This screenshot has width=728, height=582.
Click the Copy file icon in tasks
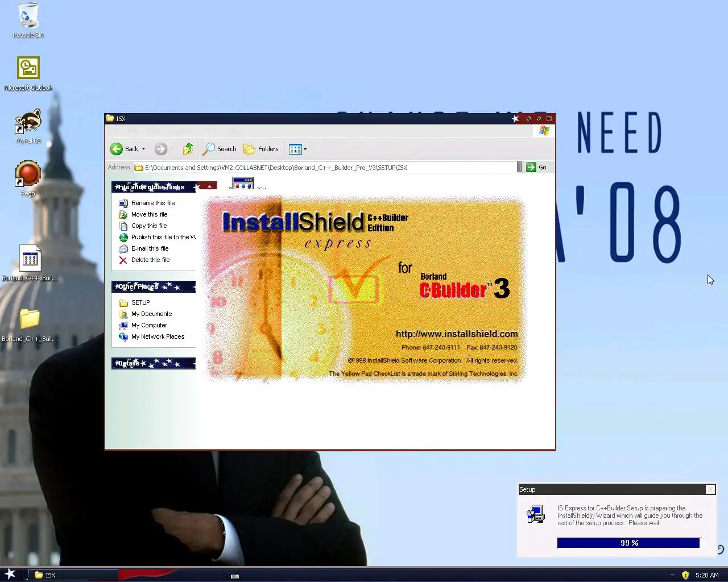coord(123,226)
